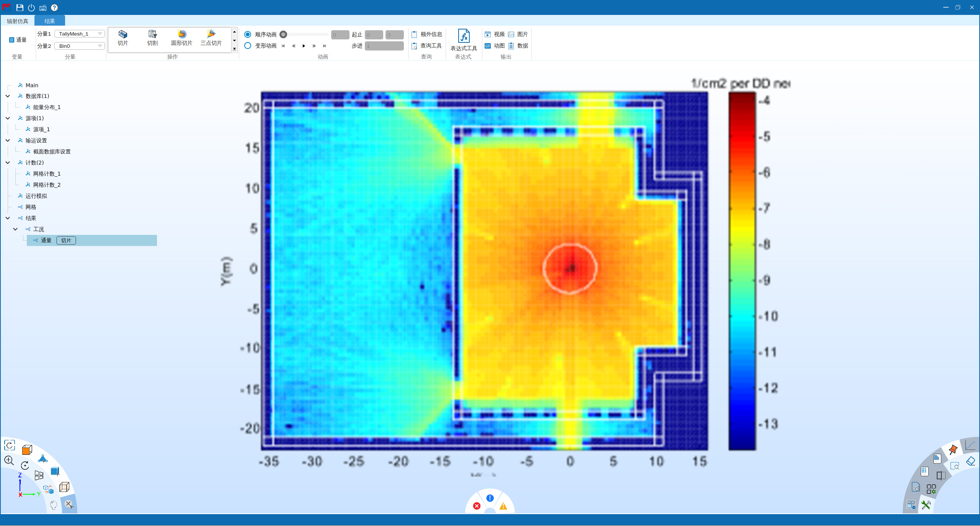Select the 三点切片 three-point slice tool
The image size is (980, 526).
(211, 37)
